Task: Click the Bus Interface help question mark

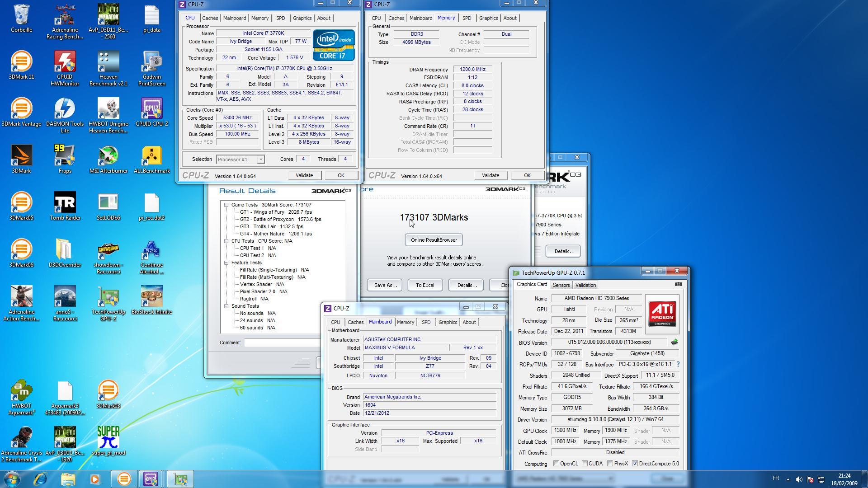Action: [x=678, y=364]
